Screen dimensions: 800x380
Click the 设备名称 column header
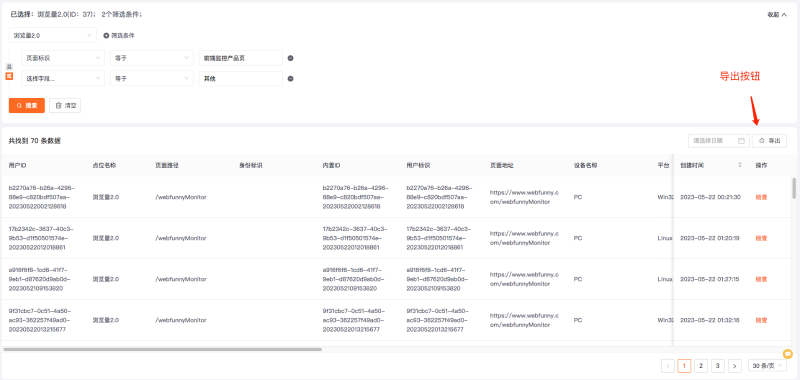tap(586, 165)
